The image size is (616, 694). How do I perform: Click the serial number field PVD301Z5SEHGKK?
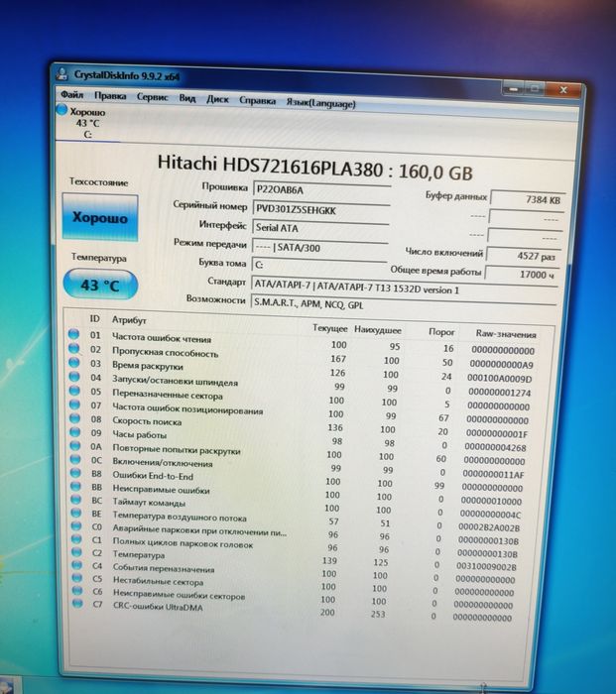click(321, 210)
